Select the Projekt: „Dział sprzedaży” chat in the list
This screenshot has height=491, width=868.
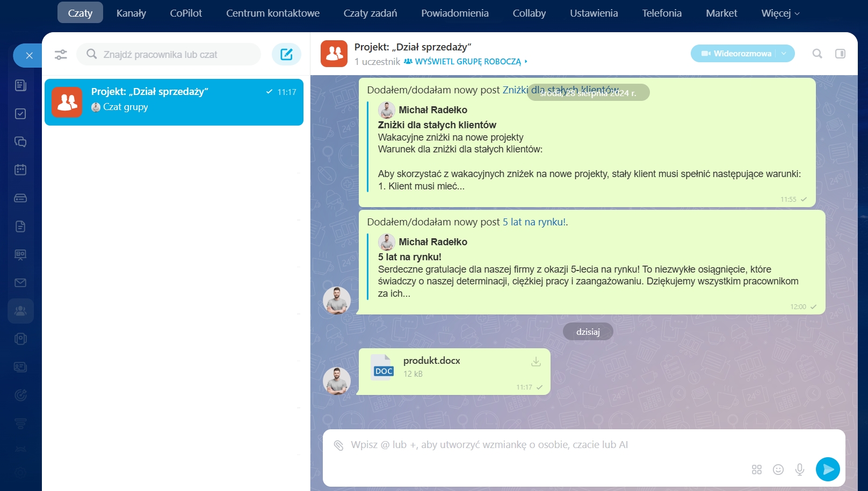pyautogui.click(x=174, y=102)
